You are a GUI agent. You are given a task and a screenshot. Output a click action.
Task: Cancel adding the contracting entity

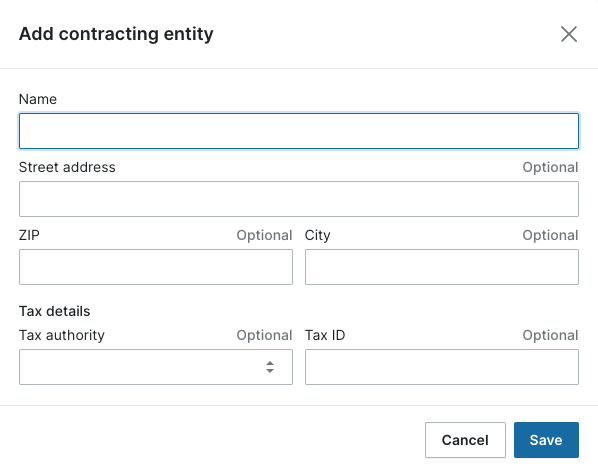click(x=465, y=440)
